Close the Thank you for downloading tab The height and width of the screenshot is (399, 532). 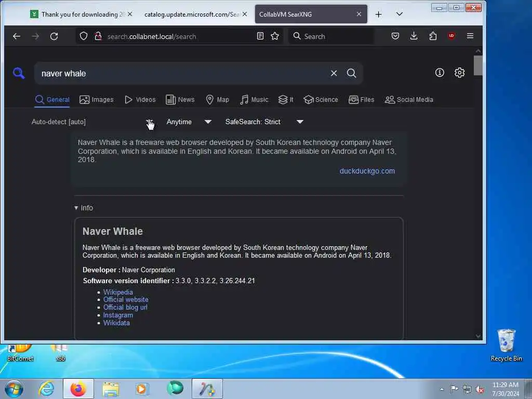point(129,14)
